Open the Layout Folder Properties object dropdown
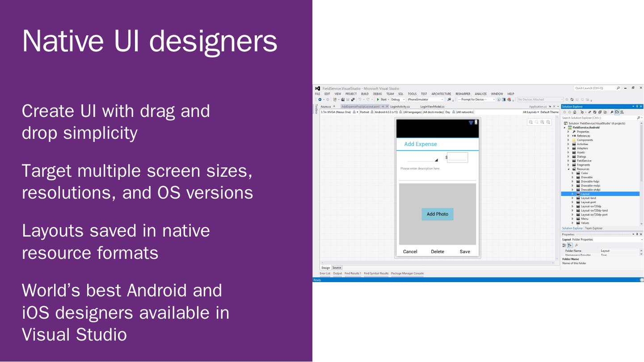 pyautogui.click(x=641, y=240)
